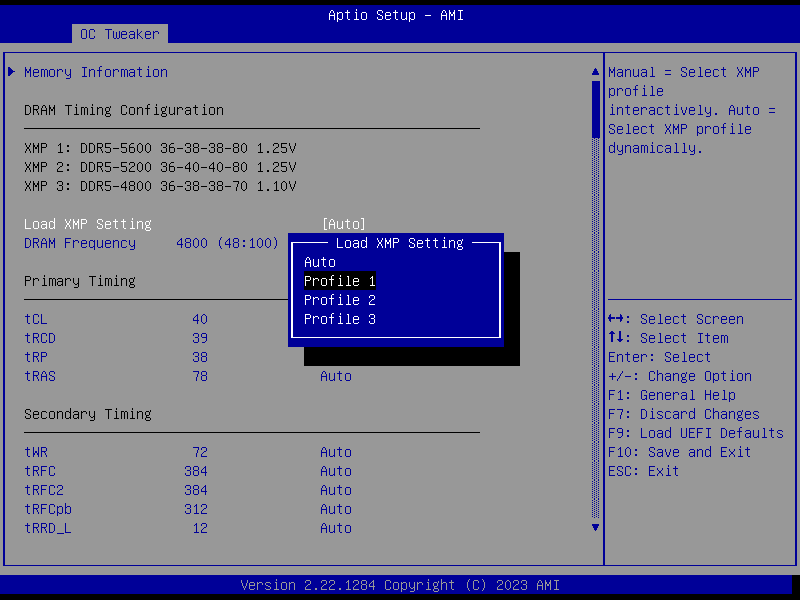The image size is (800, 600).
Task: Select the Load XMP Setting label
Action: click(88, 224)
